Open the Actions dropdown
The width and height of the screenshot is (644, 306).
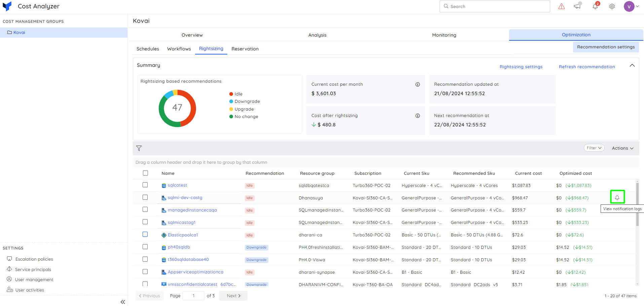(622, 148)
